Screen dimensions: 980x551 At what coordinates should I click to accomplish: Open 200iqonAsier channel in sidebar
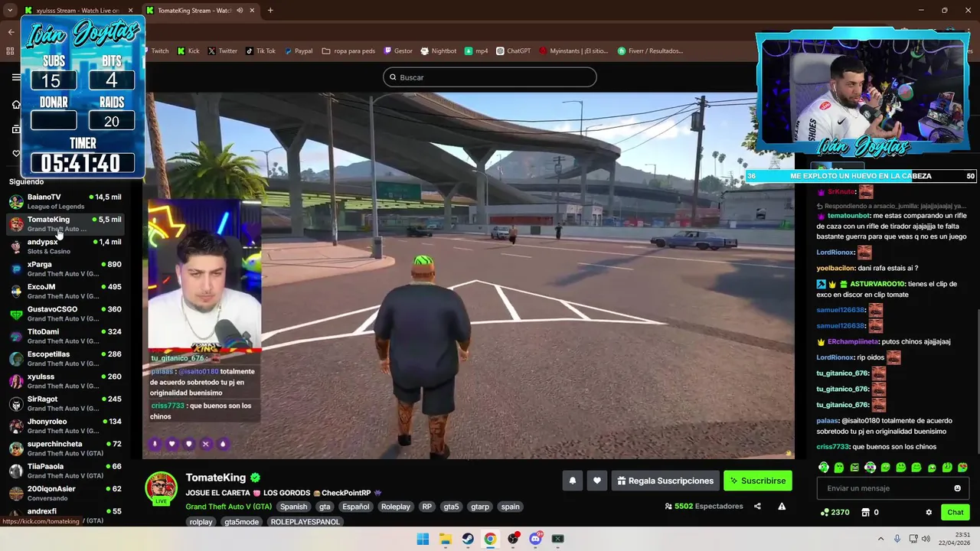point(65,493)
